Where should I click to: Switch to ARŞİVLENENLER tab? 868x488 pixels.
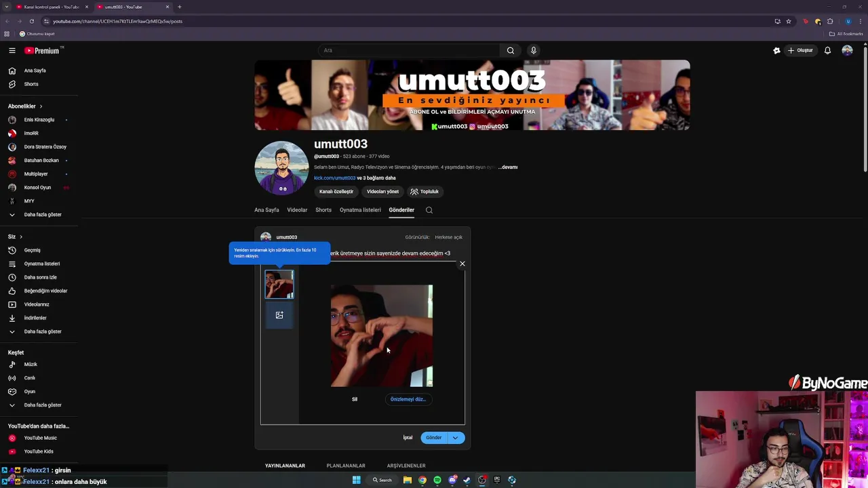(x=406, y=466)
